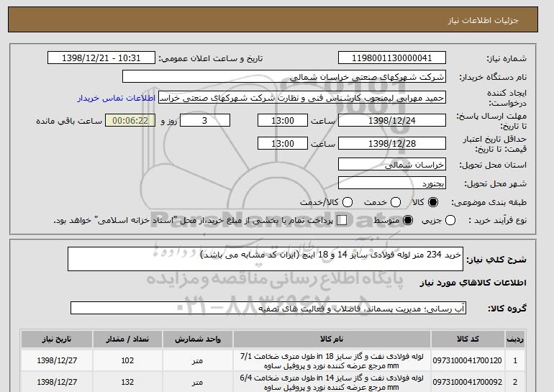Click the کد کالا column header

[x=468, y=339]
